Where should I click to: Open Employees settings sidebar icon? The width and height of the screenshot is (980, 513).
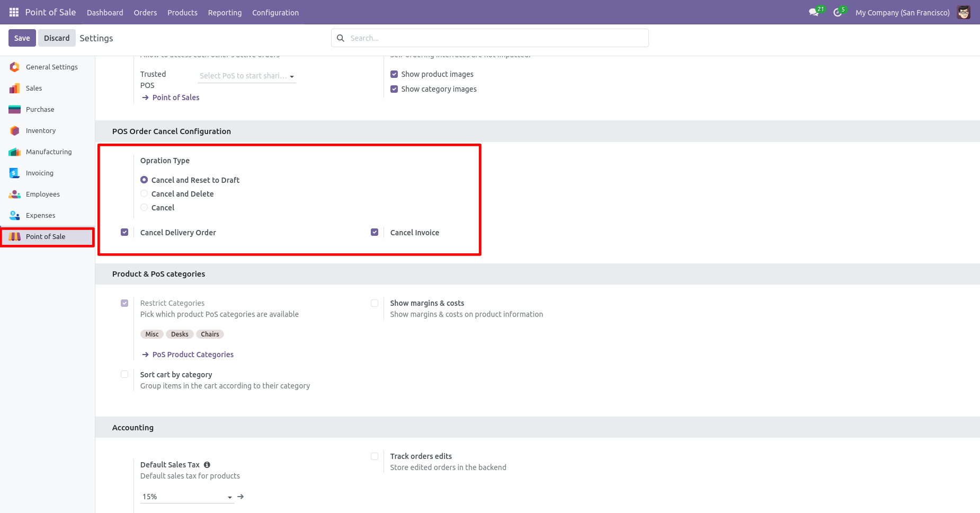[x=15, y=194]
